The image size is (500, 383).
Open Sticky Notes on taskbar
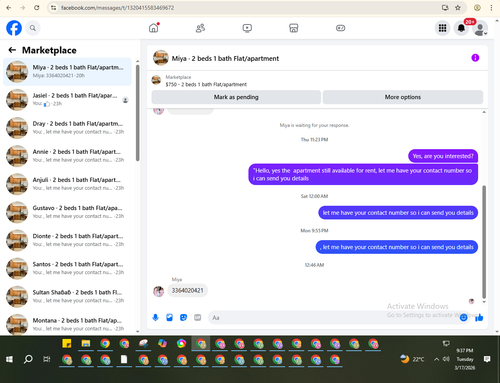coord(67,343)
